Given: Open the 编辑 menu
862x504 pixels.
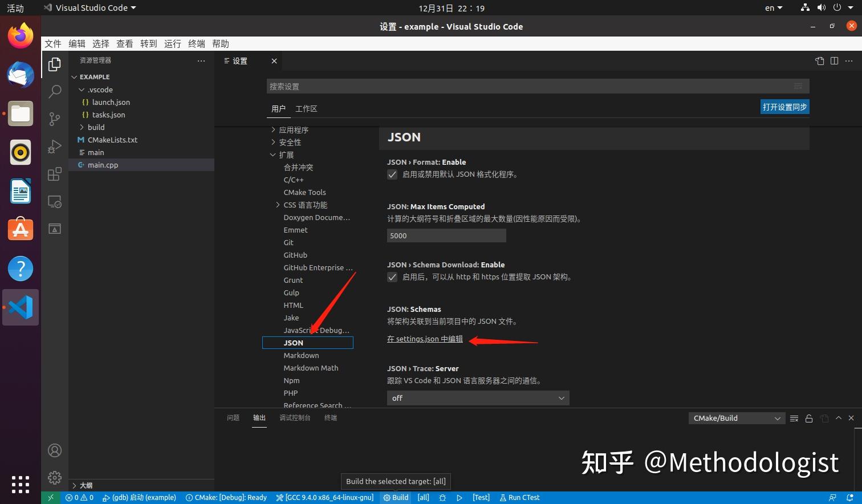Looking at the screenshot, I should (77, 44).
